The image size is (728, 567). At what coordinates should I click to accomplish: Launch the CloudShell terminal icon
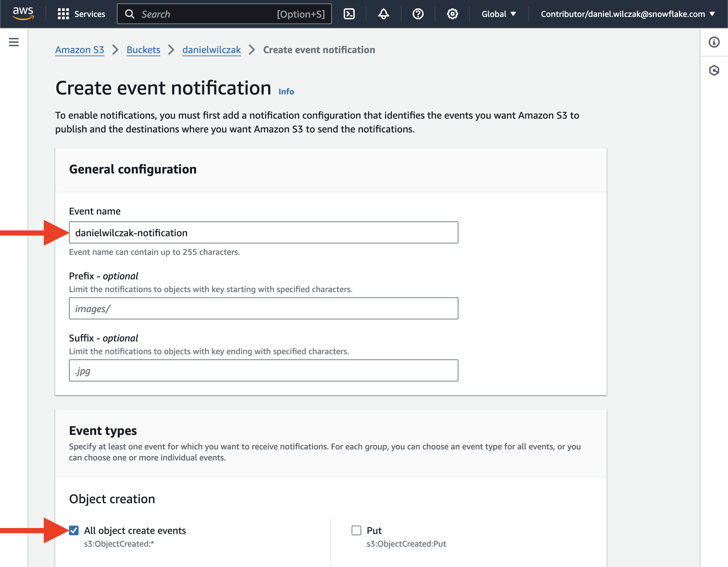[349, 14]
